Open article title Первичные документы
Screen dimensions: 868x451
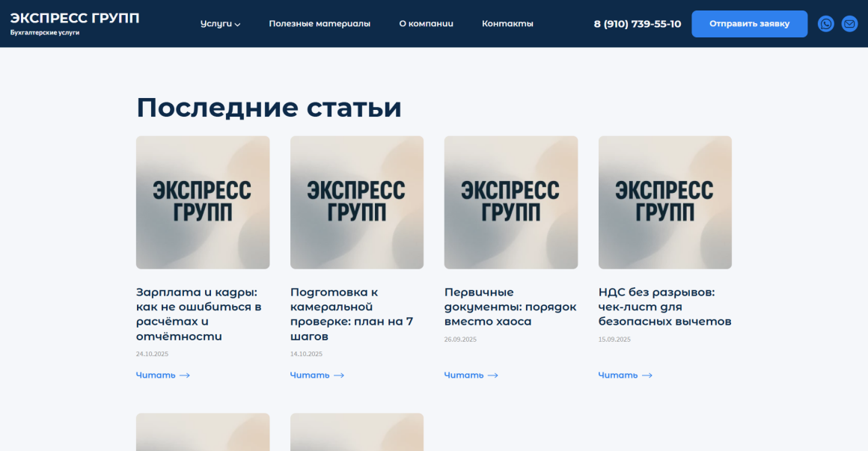510,307
